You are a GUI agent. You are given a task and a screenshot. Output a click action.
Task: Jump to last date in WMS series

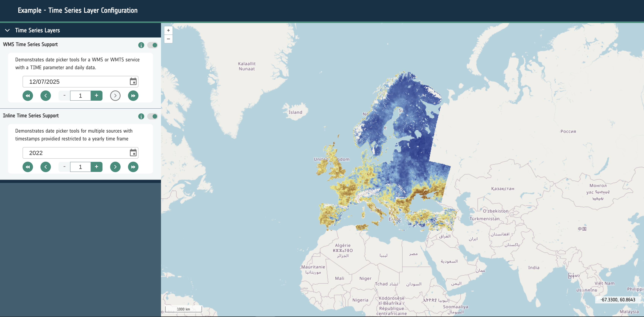[x=133, y=96]
